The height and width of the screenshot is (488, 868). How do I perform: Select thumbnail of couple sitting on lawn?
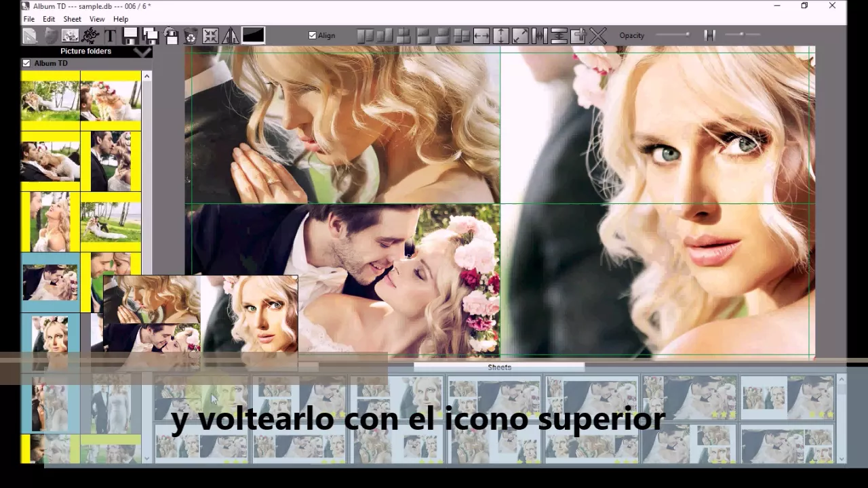point(111,222)
